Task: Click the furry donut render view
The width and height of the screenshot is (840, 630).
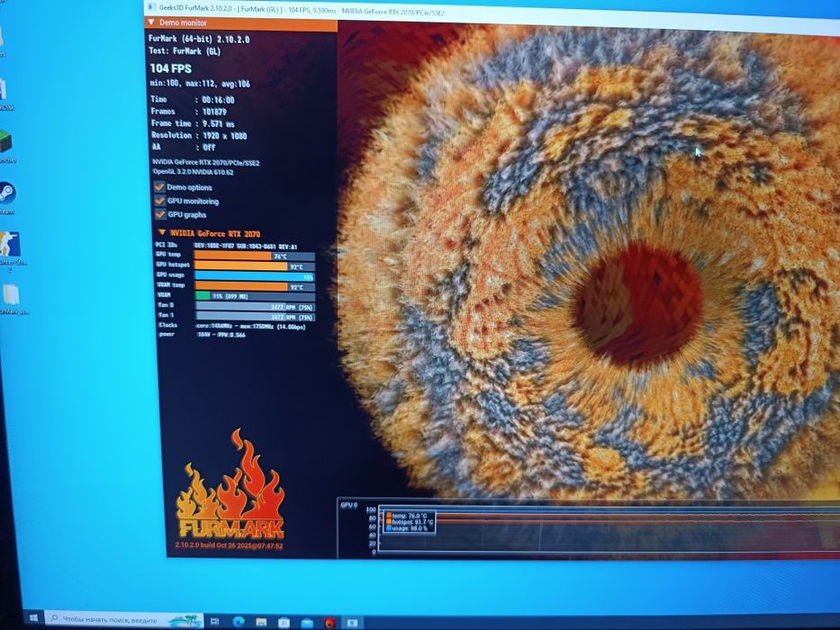Action: pos(588,263)
